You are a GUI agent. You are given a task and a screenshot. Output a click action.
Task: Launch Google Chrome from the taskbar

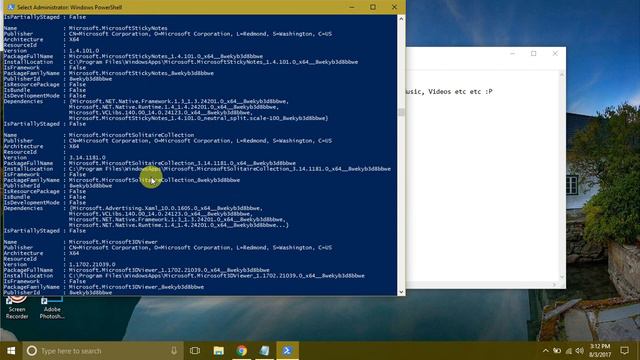[x=242, y=351]
